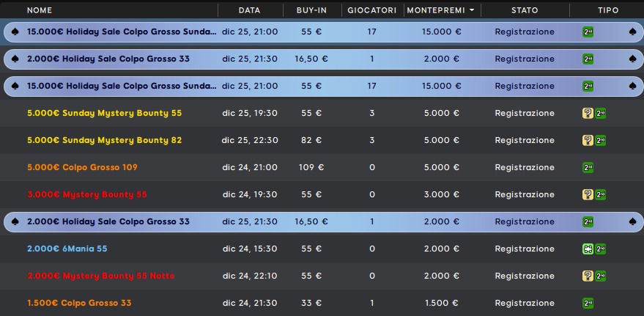Click the 6-max table icon in 6Mania 55 row
The image size is (644, 316).
(588, 249)
